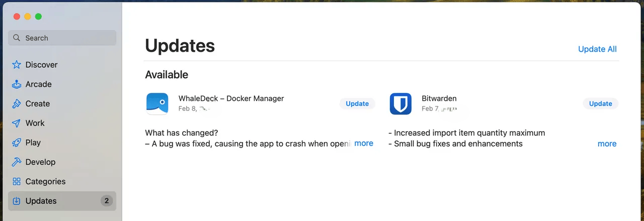The height and width of the screenshot is (221, 644).
Task: Open the WhaleDeck app icon
Action: point(157,104)
